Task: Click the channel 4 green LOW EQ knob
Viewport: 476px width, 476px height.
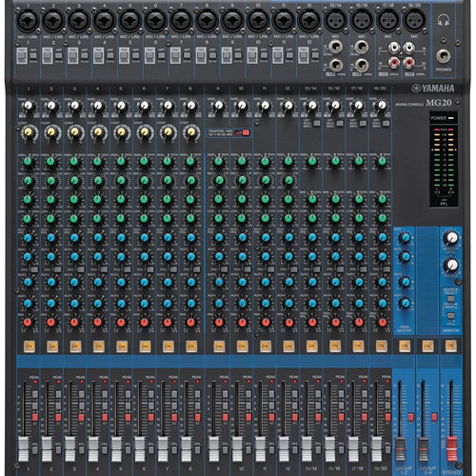Action: [97, 218]
